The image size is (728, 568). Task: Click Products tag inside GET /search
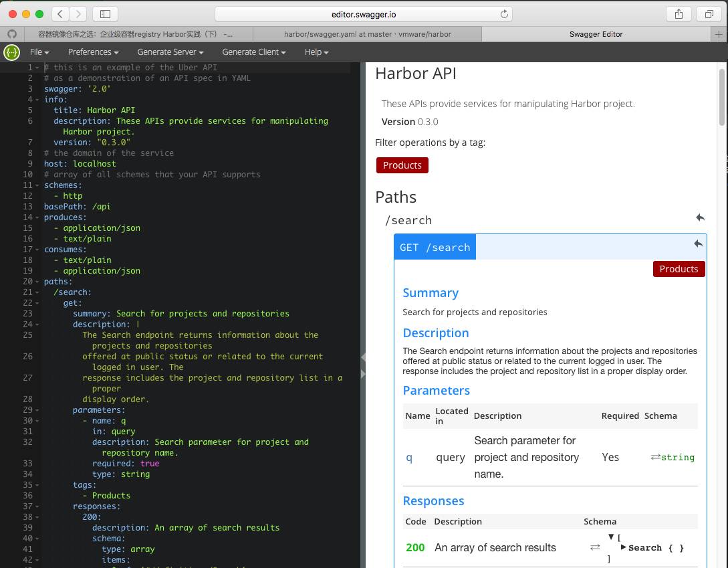tap(679, 269)
